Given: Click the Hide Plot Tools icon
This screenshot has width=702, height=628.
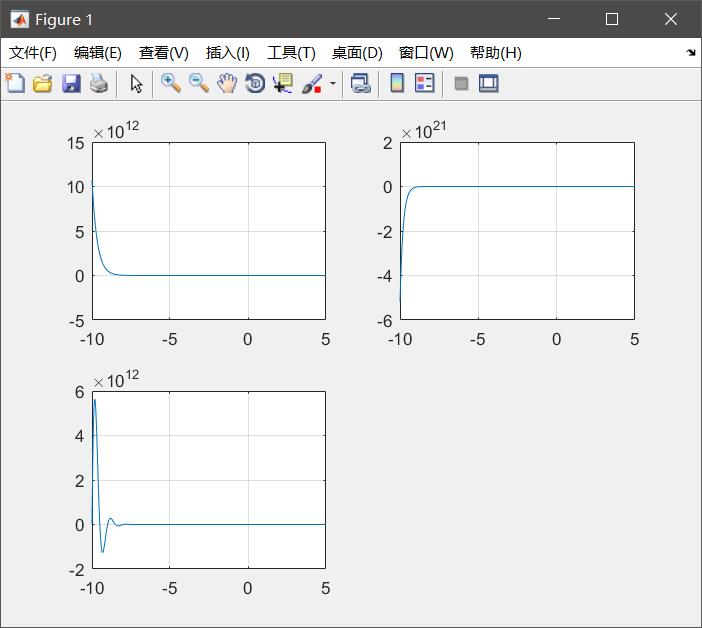Looking at the screenshot, I should [x=461, y=84].
